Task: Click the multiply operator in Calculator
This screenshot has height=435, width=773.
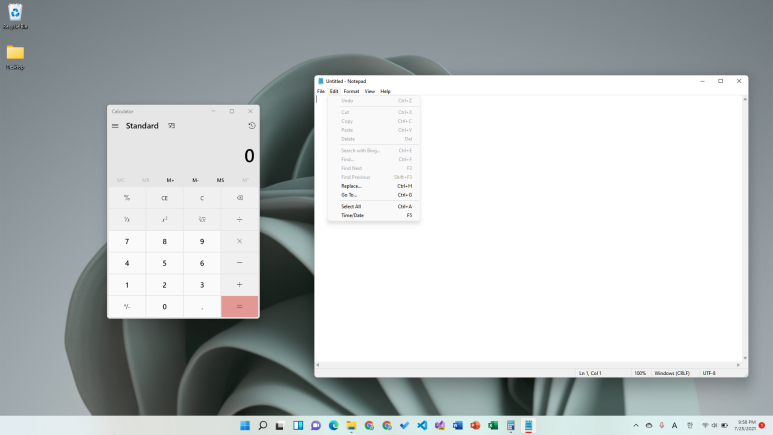Action: pos(240,241)
